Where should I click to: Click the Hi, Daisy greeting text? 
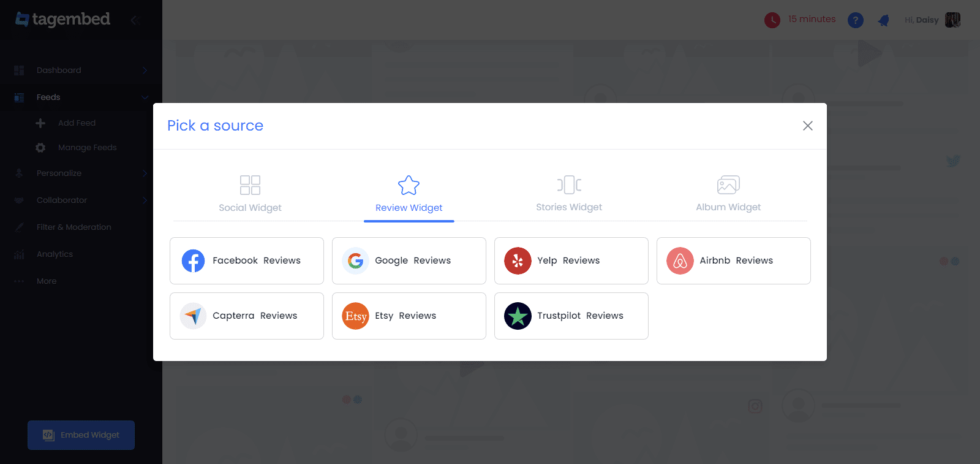(x=921, y=20)
